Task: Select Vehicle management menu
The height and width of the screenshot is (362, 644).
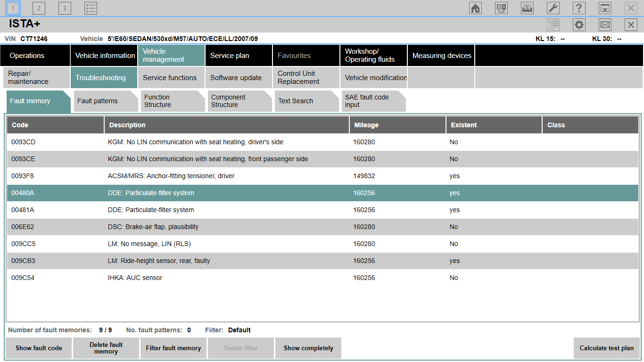Action: click(x=171, y=56)
